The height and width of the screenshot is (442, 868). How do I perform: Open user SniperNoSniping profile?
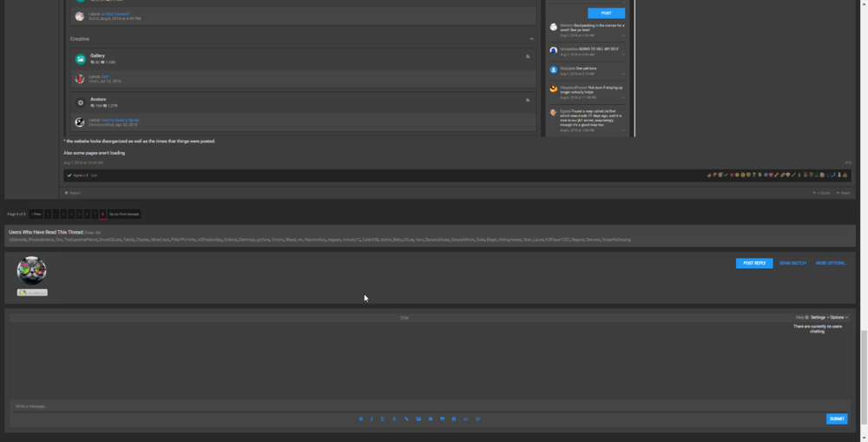[616, 240]
